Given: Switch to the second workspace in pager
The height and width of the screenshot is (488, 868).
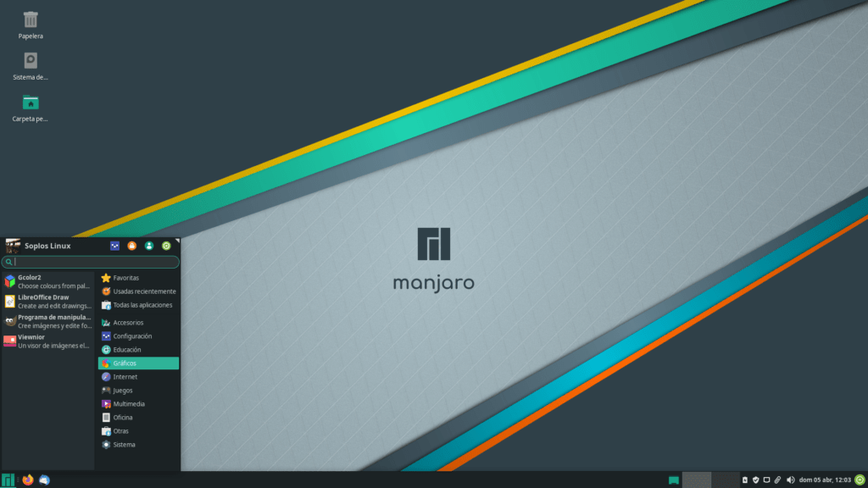Looking at the screenshot, I should point(726,480).
